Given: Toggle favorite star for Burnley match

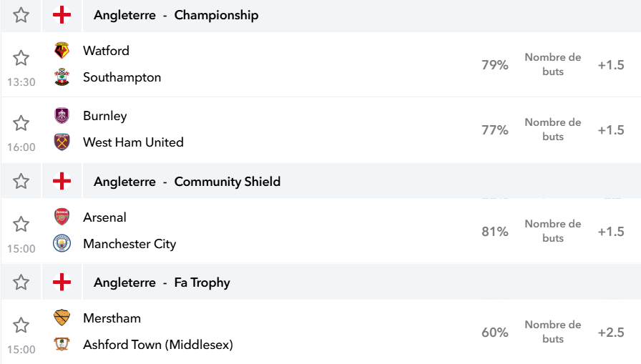Looking at the screenshot, I should [21, 123].
